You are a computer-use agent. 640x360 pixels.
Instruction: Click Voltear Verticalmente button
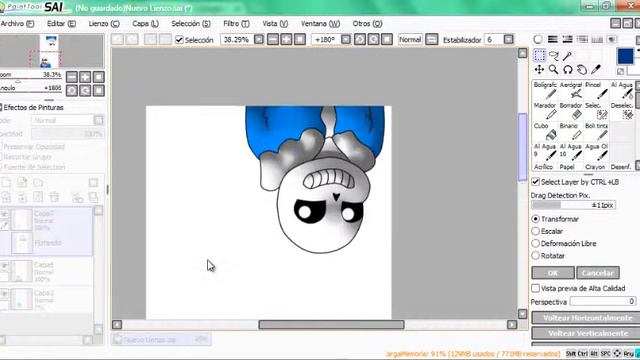[586, 333]
